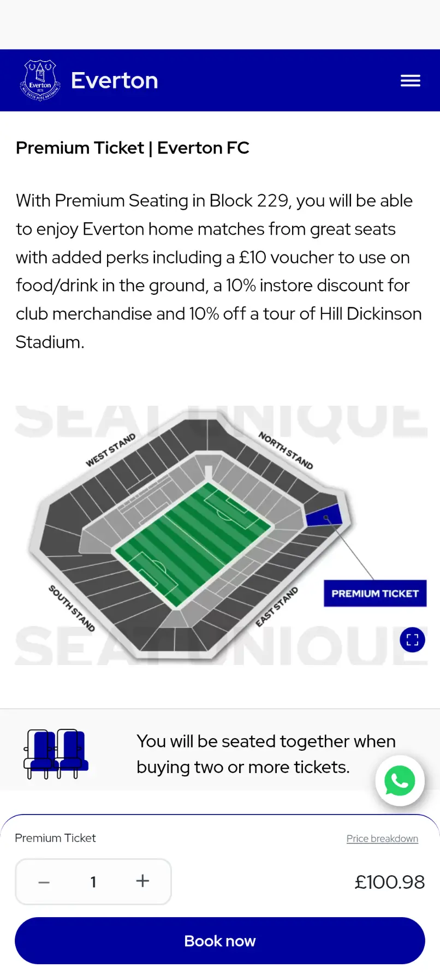Open the Price breakdown link
440x980 pixels.
tap(382, 839)
